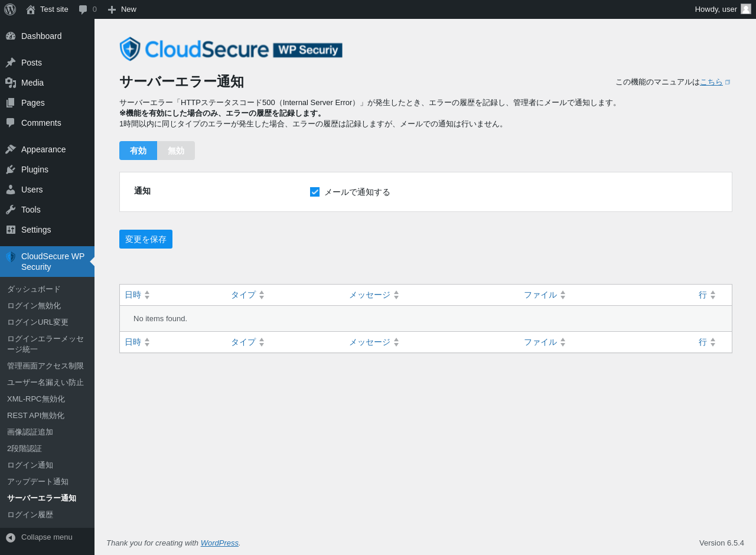Sort by メッセージ arrows in table header
The width and height of the screenshot is (756, 555).
396,295
